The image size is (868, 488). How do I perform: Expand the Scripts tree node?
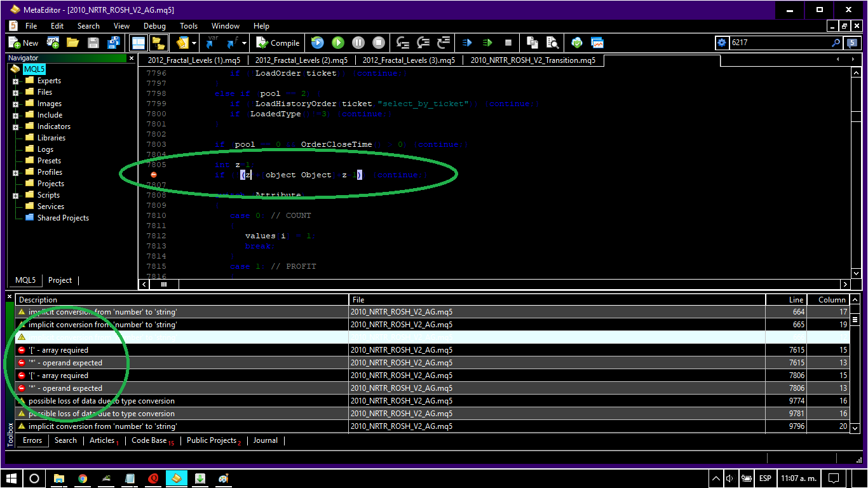pos(15,196)
